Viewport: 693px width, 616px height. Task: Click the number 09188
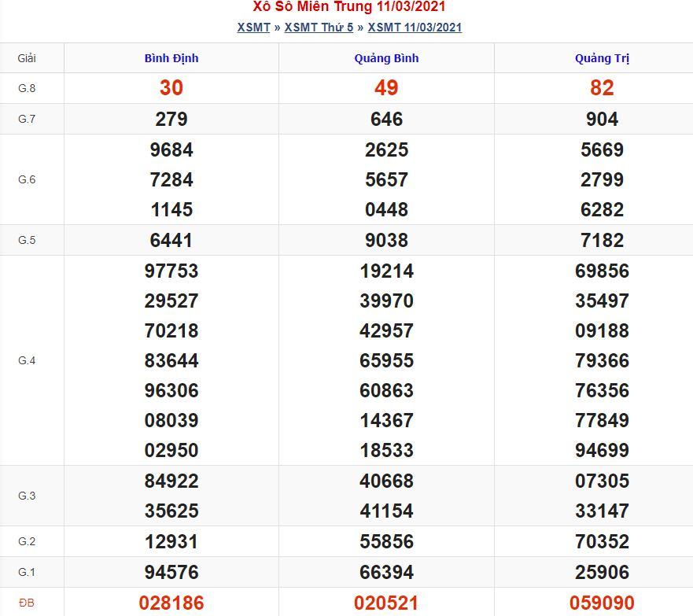tap(602, 330)
